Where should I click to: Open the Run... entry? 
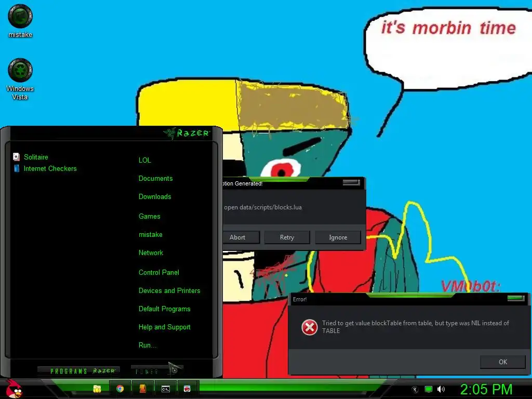tap(148, 345)
